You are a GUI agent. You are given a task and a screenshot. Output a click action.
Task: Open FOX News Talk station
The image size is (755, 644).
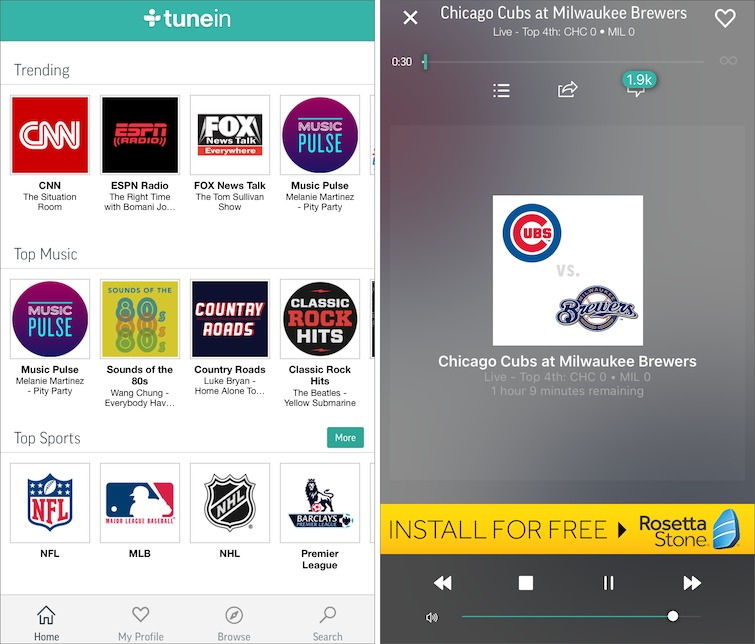230,135
